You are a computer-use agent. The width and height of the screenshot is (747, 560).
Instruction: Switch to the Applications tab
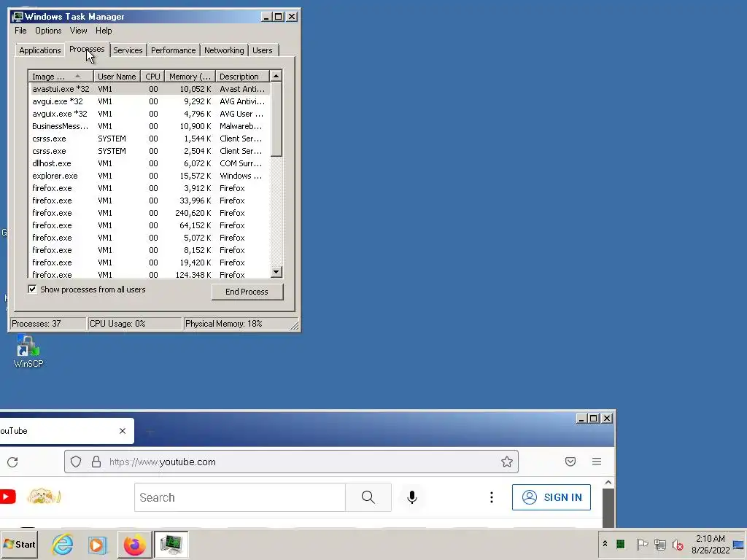pos(40,50)
